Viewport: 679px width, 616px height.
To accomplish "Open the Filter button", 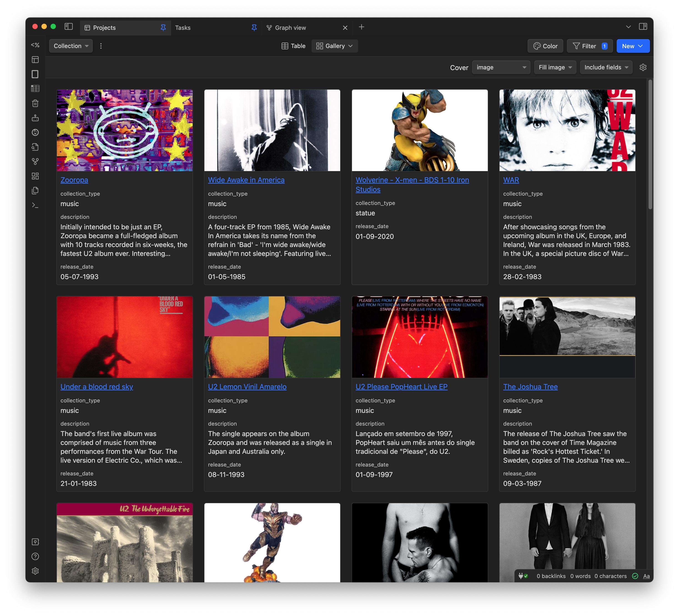I will [589, 46].
